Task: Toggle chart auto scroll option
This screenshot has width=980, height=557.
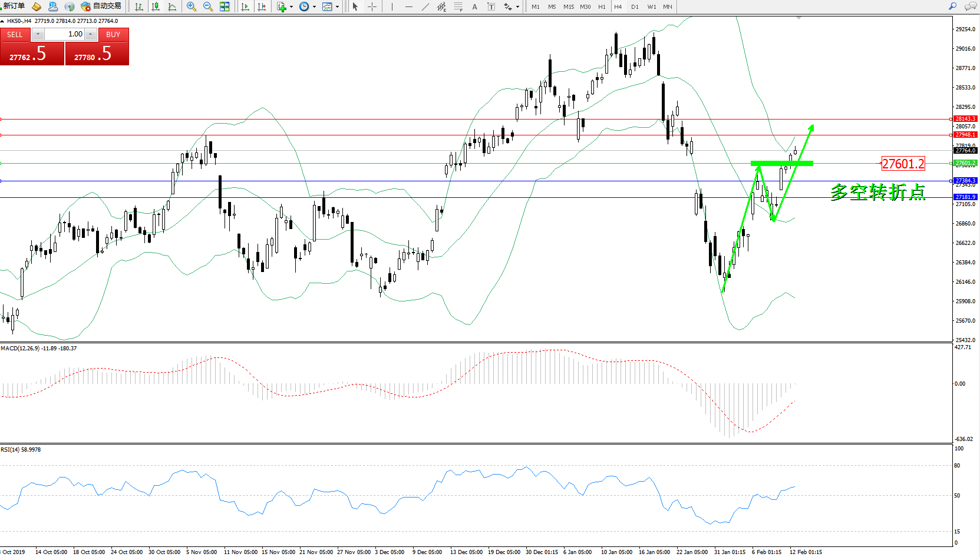Action: tap(245, 6)
